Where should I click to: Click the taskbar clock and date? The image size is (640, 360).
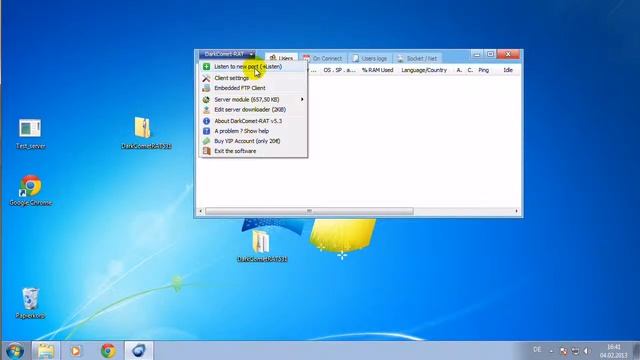(613, 351)
